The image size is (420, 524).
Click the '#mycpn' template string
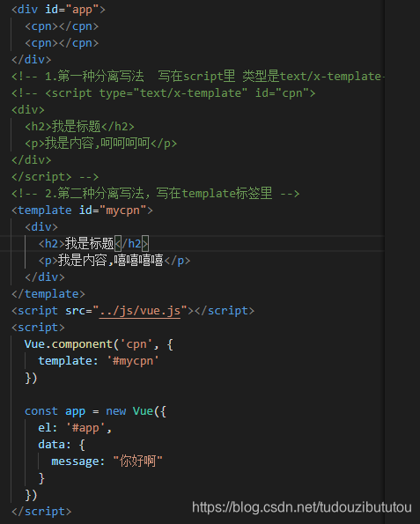point(133,361)
